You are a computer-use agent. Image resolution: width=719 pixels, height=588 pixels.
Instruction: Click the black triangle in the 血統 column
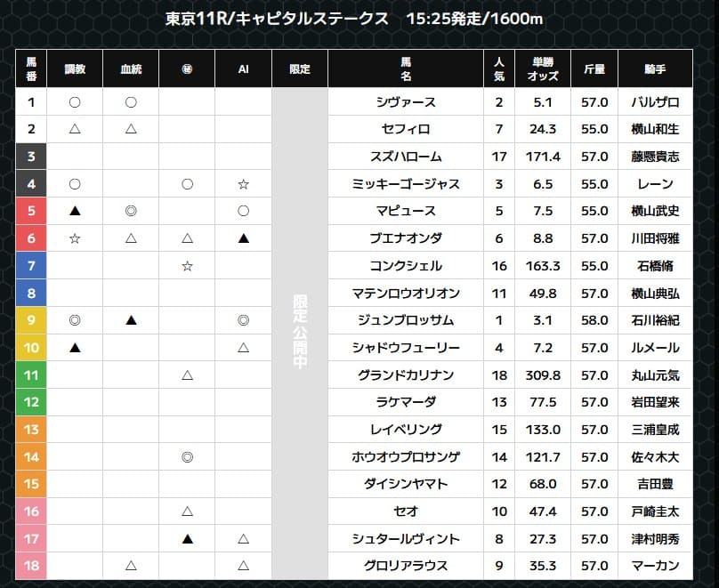coord(131,320)
